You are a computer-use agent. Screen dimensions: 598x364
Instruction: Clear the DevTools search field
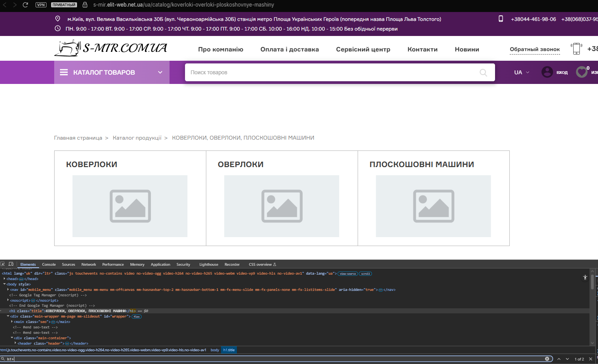[547, 359]
